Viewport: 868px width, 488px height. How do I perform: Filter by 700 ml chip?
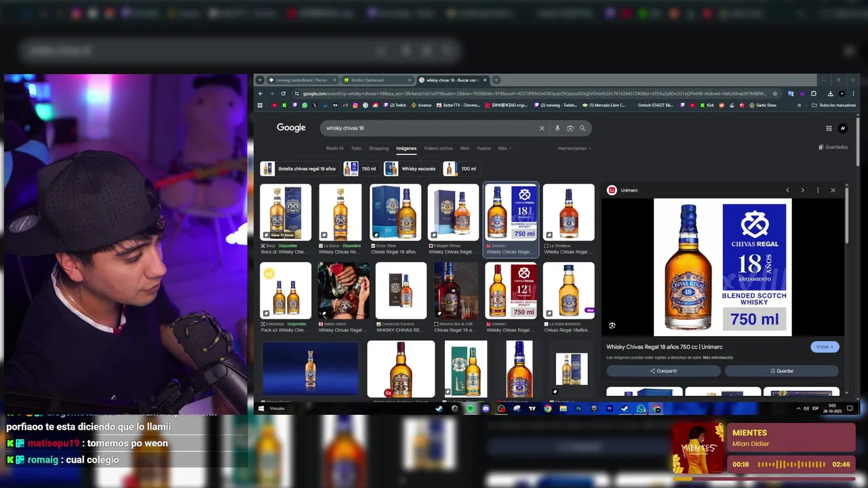[x=461, y=169]
